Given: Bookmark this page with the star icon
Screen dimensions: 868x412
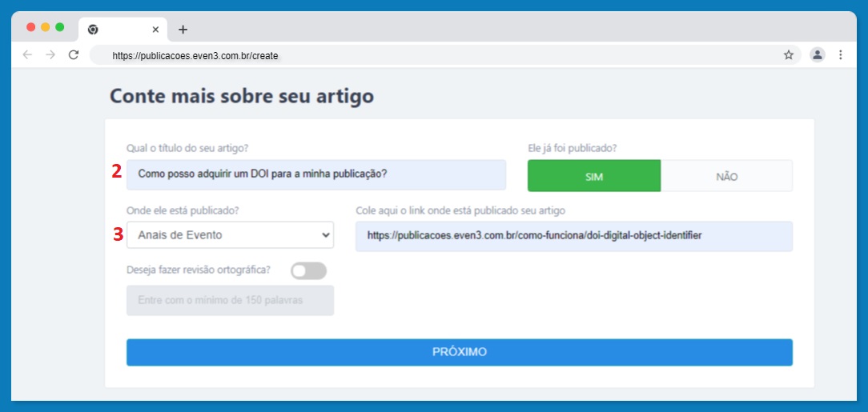Looking at the screenshot, I should (x=788, y=54).
